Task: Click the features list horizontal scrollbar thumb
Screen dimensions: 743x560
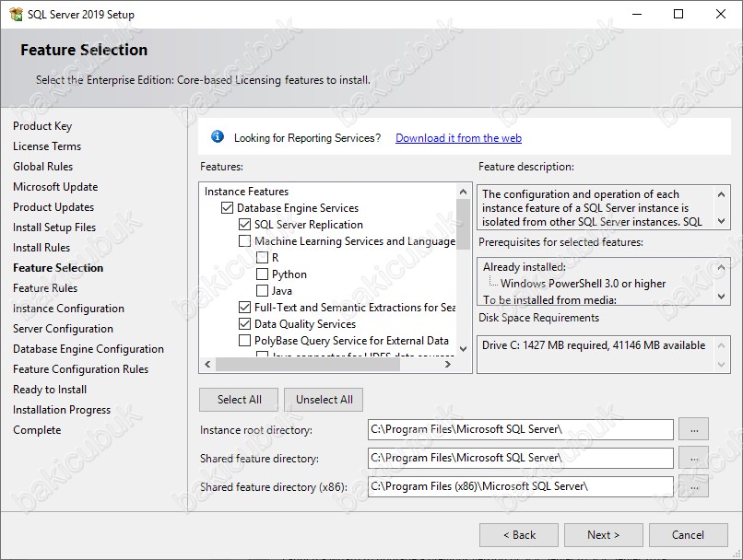Action: (x=308, y=364)
